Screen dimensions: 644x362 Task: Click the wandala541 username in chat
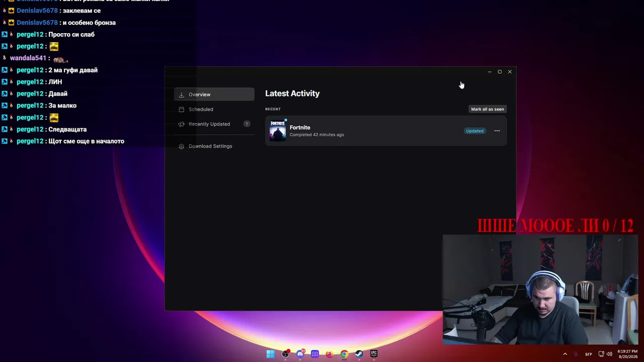coord(28,58)
